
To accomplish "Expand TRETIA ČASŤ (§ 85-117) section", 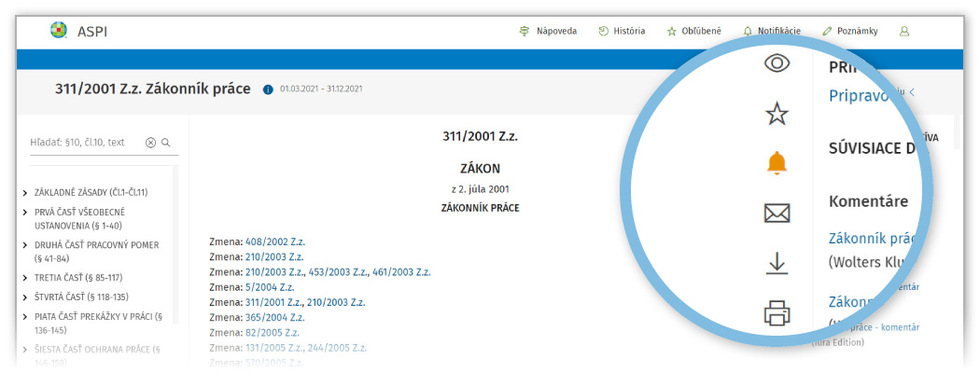I will [x=24, y=278].
